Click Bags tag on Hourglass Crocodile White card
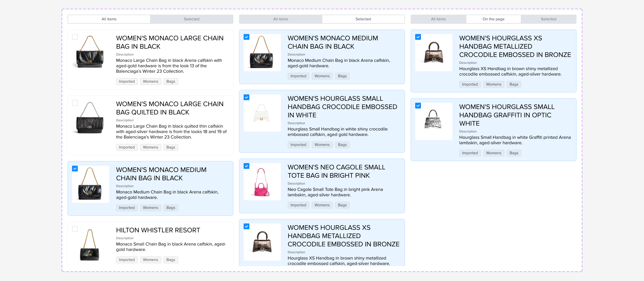The height and width of the screenshot is (281, 644). tap(342, 145)
